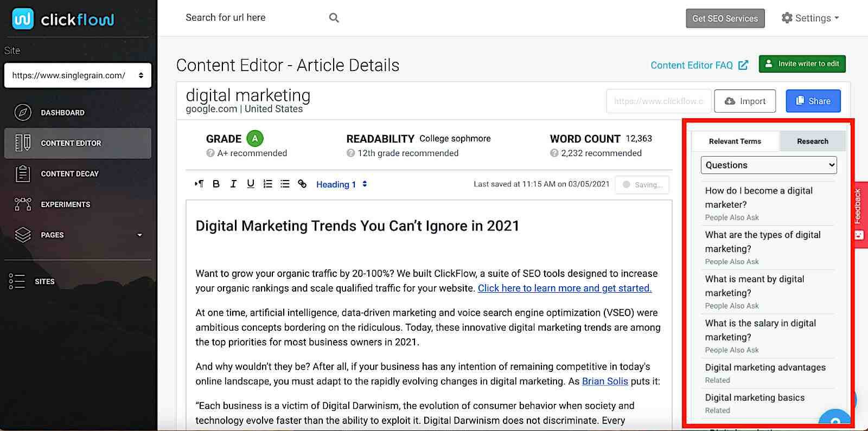Toggle italic formatting in editor toolbar
Image resolution: width=868 pixels, height=431 pixels.
click(233, 184)
